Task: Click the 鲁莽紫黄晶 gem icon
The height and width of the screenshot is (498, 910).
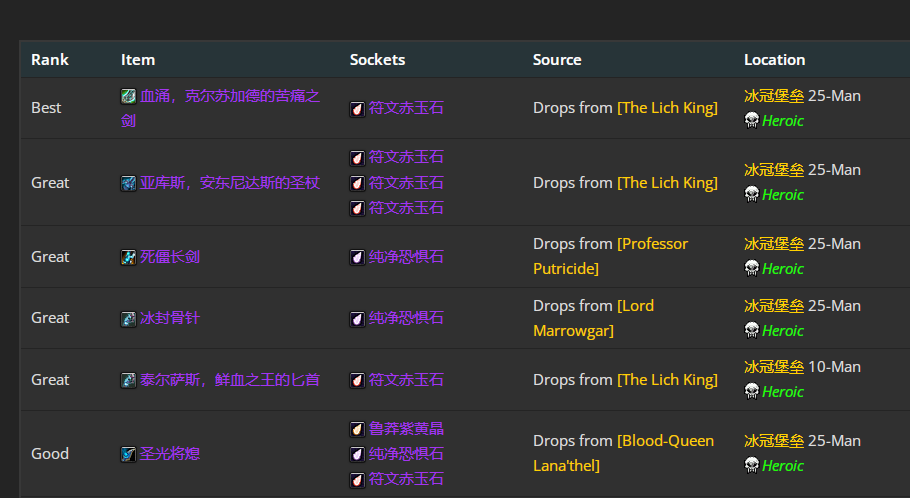Action: [357, 429]
